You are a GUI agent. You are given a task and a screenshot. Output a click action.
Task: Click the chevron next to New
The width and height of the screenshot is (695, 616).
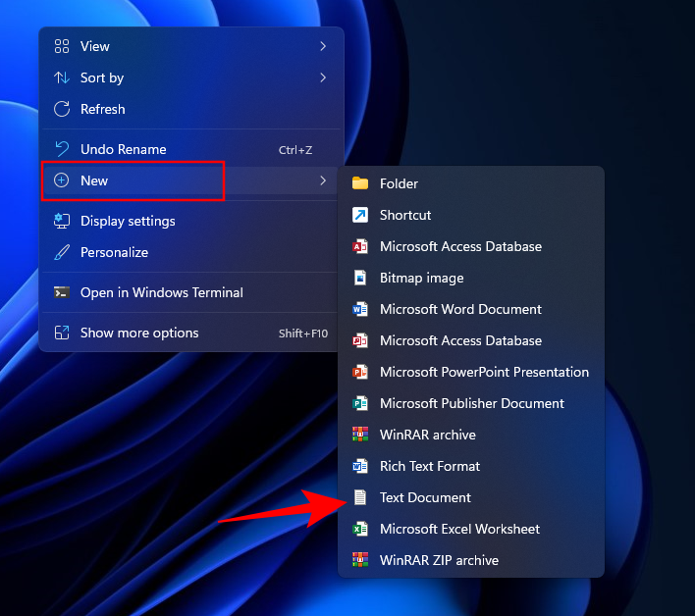(x=323, y=180)
